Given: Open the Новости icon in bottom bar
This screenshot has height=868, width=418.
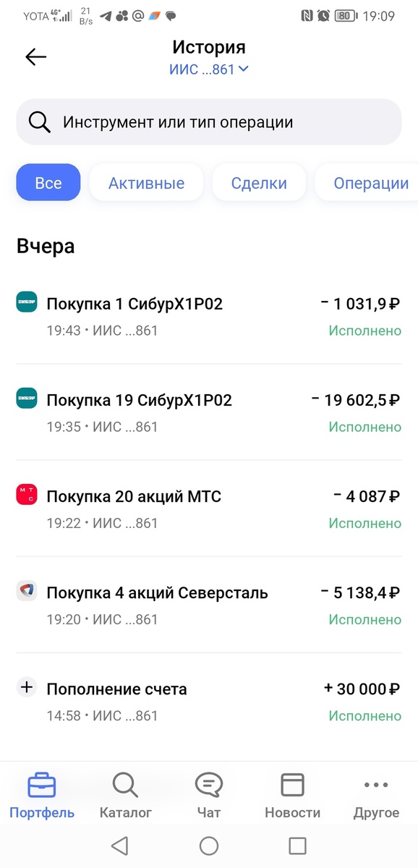Looking at the screenshot, I should click(x=292, y=783).
